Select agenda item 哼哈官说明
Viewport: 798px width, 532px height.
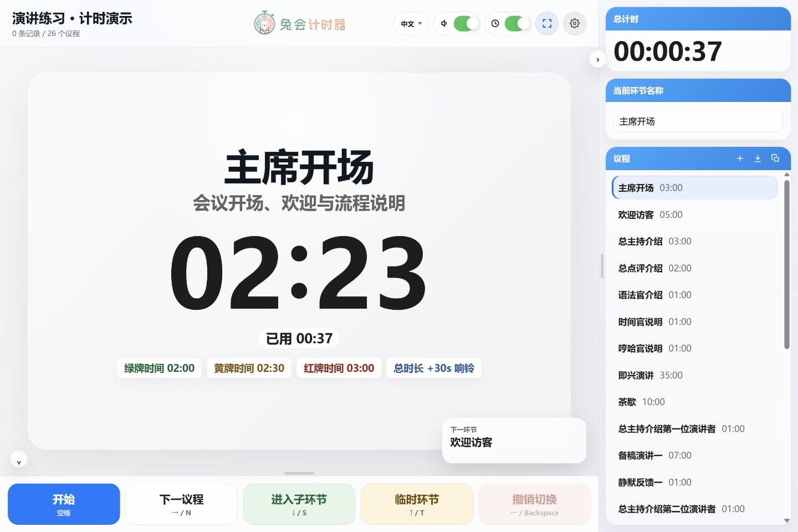pyautogui.click(x=694, y=349)
